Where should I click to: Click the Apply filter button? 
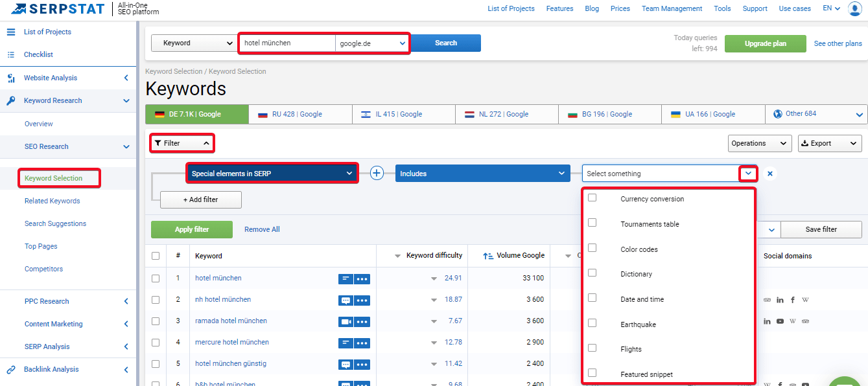(x=192, y=229)
